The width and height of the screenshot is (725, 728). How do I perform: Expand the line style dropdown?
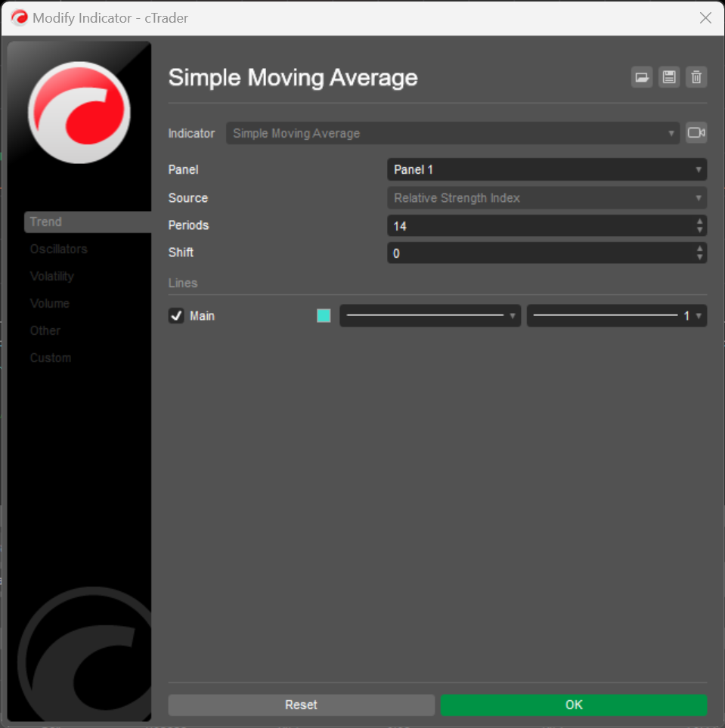pyautogui.click(x=430, y=316)
